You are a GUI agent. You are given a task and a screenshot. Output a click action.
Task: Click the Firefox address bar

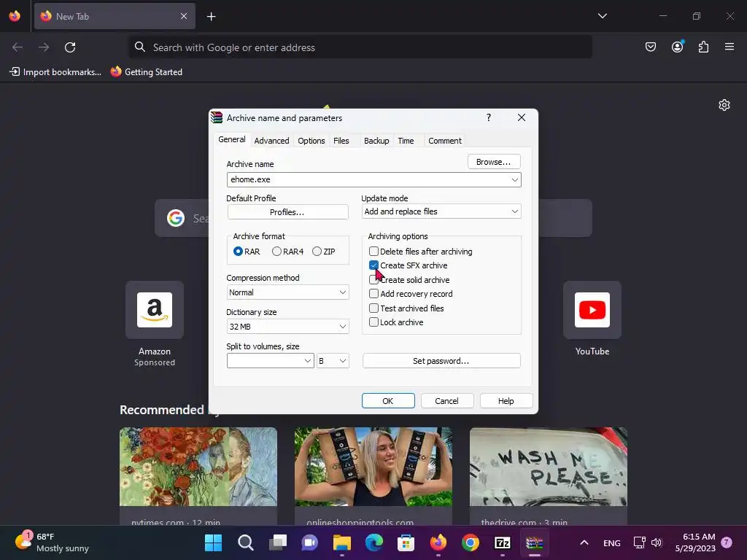coord(360,47)
